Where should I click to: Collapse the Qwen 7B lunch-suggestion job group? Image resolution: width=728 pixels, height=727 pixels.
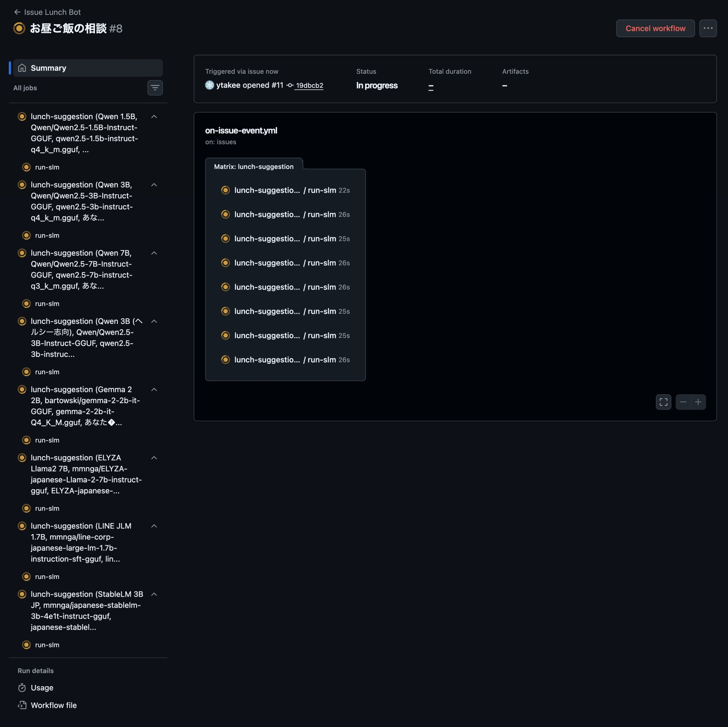pyautogui.click(x=154, y=253)
